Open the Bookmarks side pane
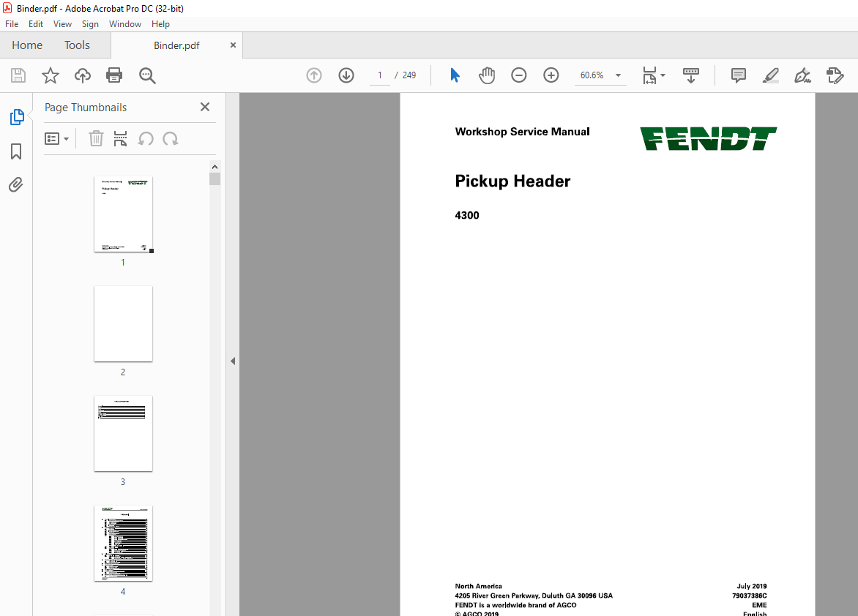The image size is (858, 616). pyautogui.click(x=16, y=151)
